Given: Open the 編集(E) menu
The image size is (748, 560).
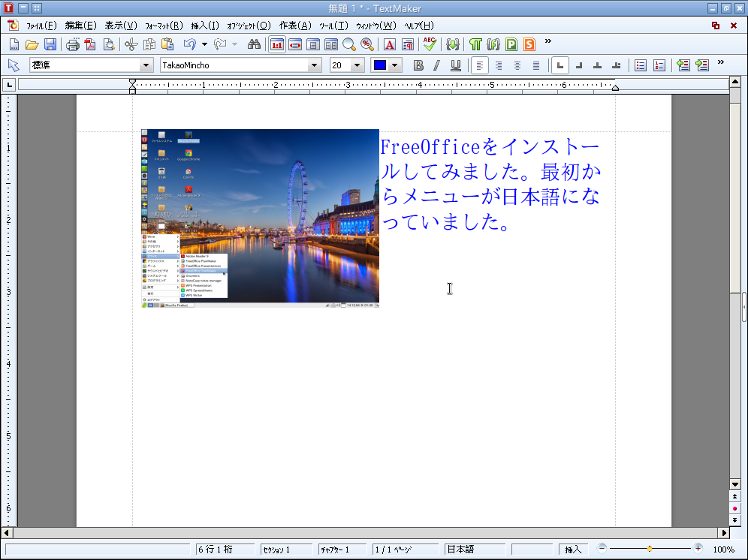Looking at the screenshot, I should 80,26.
